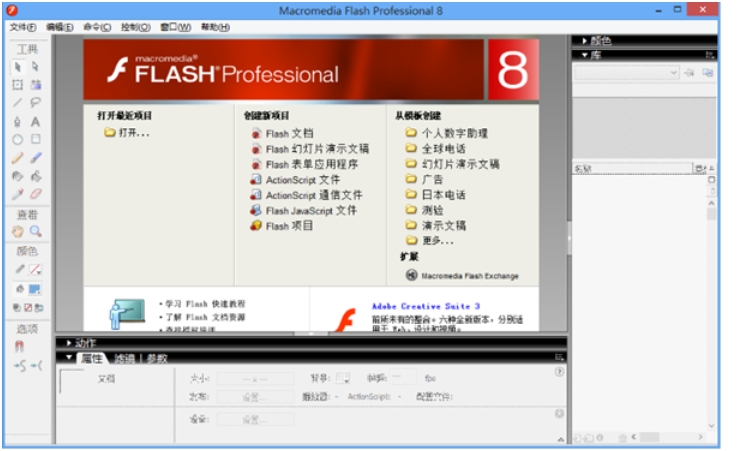The height and width of the screenshot is (451, 745).
Task: Open the stroke color swatch
Action: point(36,269)
